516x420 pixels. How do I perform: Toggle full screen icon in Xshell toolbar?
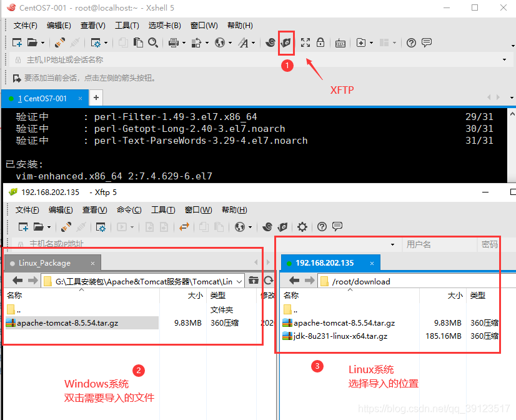point(305,42)
